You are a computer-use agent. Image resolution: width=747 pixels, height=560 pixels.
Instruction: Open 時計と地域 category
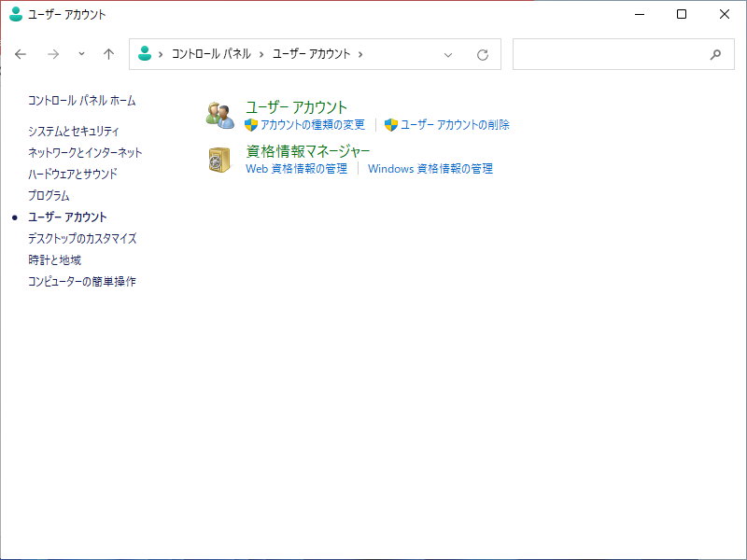pyautogui.click(x=54, y=260)
